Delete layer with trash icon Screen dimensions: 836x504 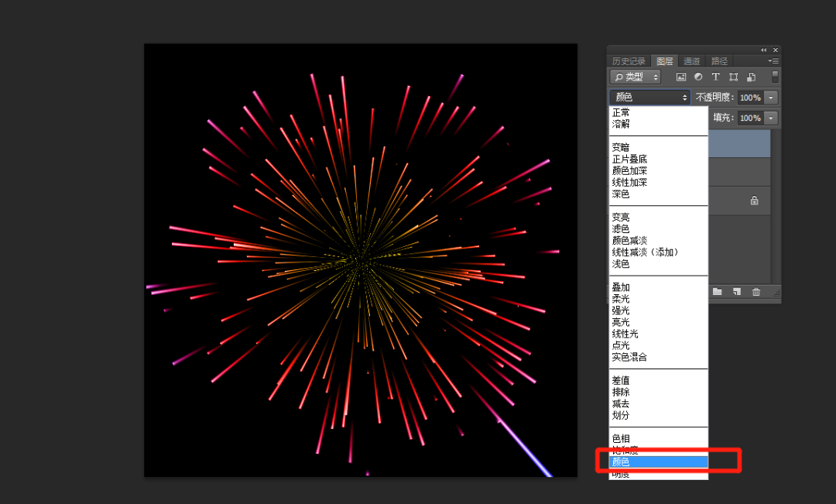[756, 292]
